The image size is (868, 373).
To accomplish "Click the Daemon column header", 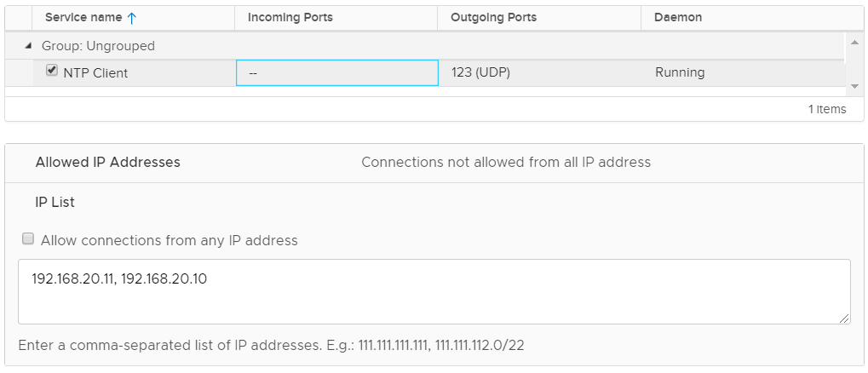I will click(678, 17).
